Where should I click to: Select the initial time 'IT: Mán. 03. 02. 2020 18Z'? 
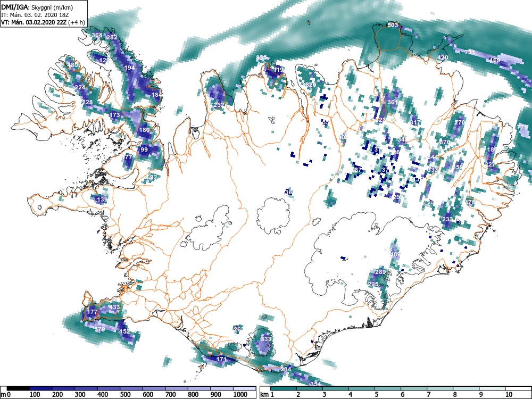pyautogui.click(x=34, y=15)
